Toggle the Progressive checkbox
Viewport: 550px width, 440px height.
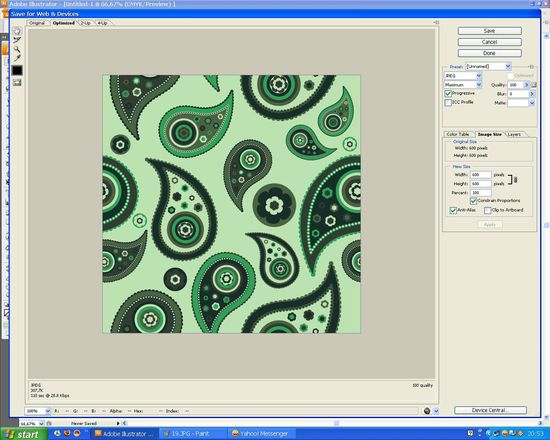(x=448, y=94)
